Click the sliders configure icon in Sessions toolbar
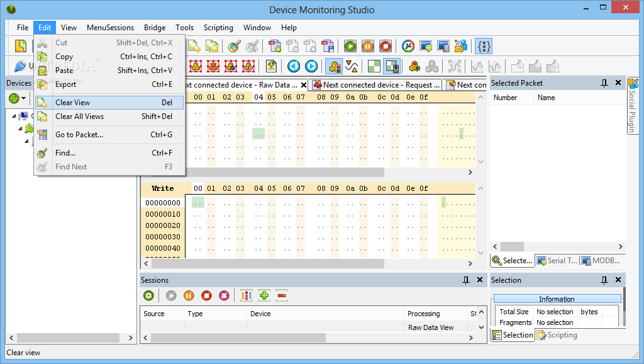Image resolution: width=644 pixels, height=364 pixels. (247, 295)
